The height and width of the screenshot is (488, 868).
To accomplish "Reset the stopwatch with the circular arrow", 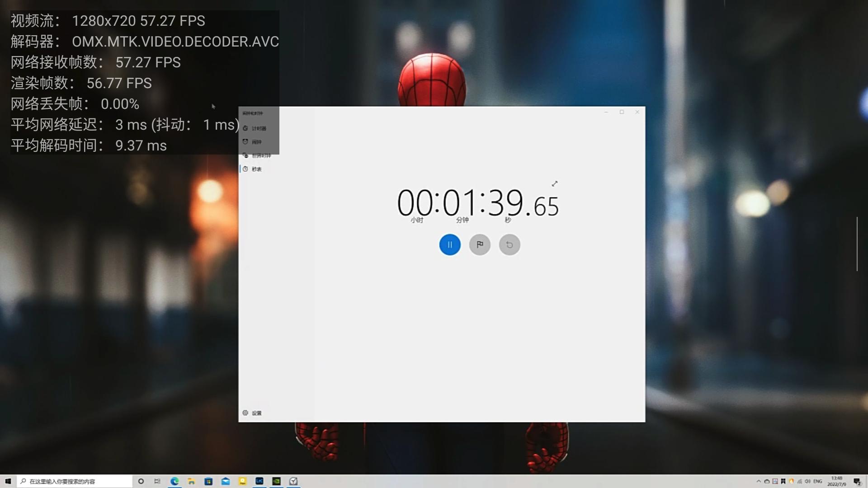I will 509,244.
